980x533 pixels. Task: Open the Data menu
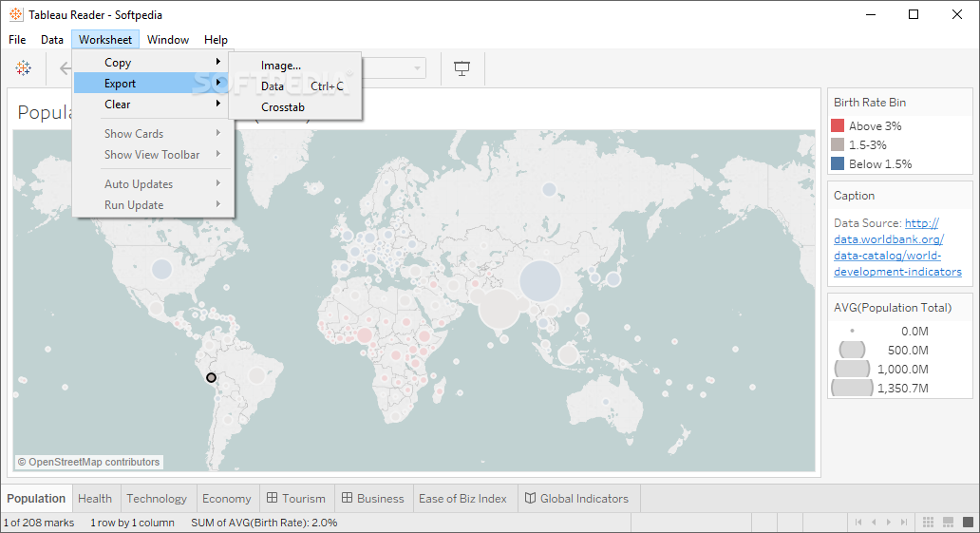(52, 39)
